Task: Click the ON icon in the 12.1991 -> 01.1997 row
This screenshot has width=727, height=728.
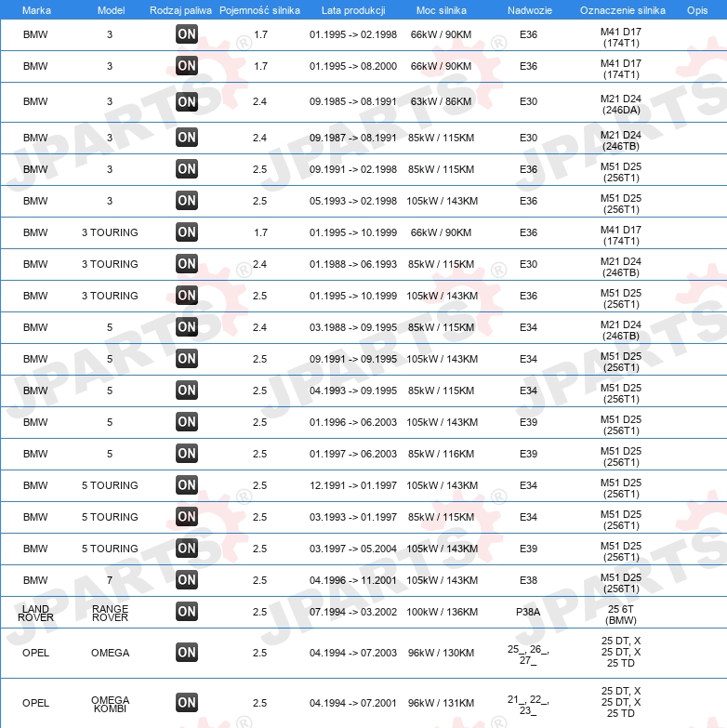Action: pyautogui.click(x=187, y=484)
